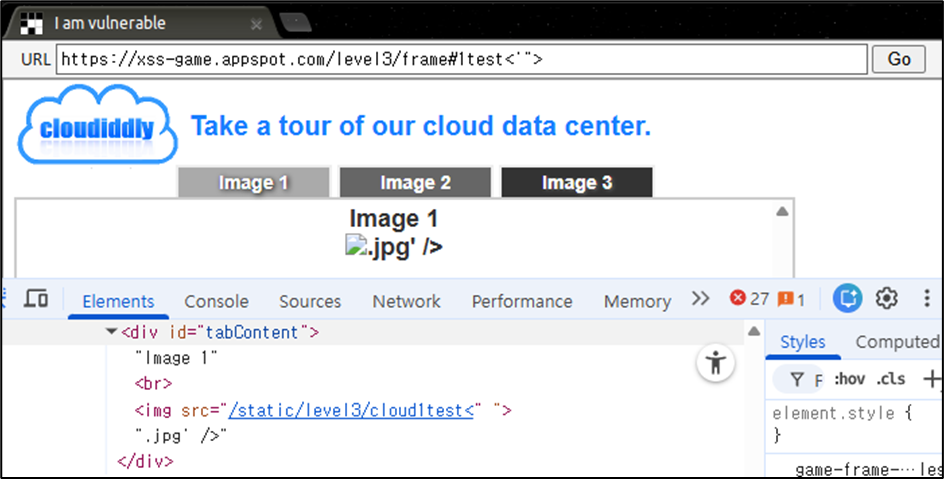
Task: Click the red errors count icon
Action: point(738,298)
